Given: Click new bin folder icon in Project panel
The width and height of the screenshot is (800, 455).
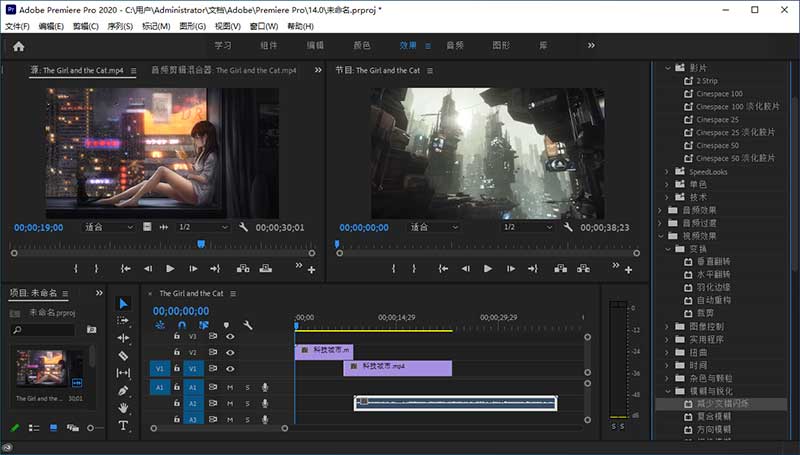Looking at the screenshot, I should point(91,330).
